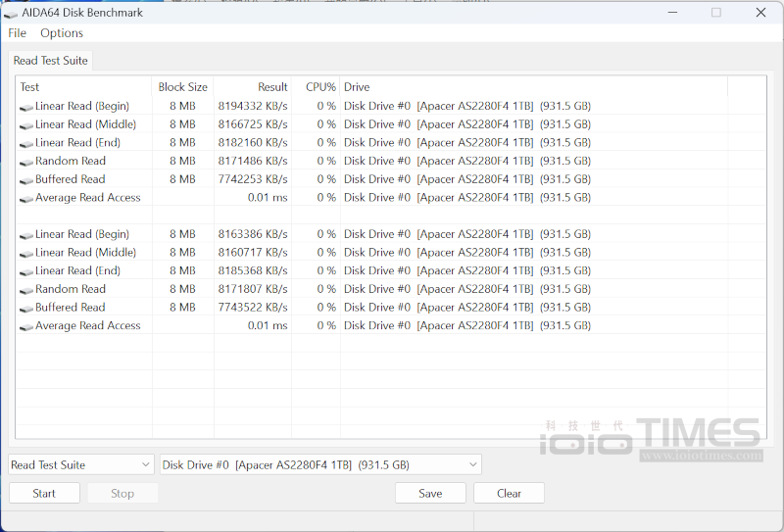This screenshot has width=784, height=532.
Task: Click disk icon of 7743522 KB/s Buffered Read row
Action: [x=26, y=308]
